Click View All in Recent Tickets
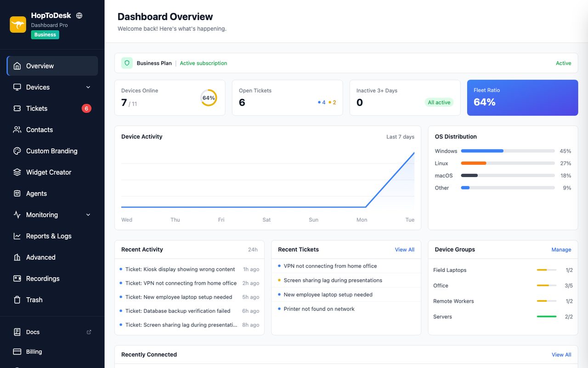 405,250
